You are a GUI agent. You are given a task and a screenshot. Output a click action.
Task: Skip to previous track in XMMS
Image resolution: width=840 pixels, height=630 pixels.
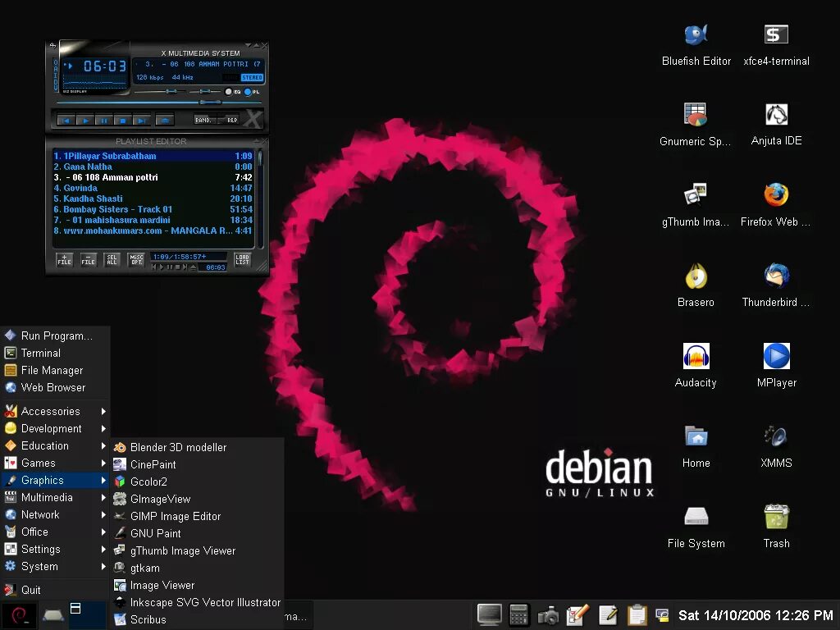[x=66, y=121]
